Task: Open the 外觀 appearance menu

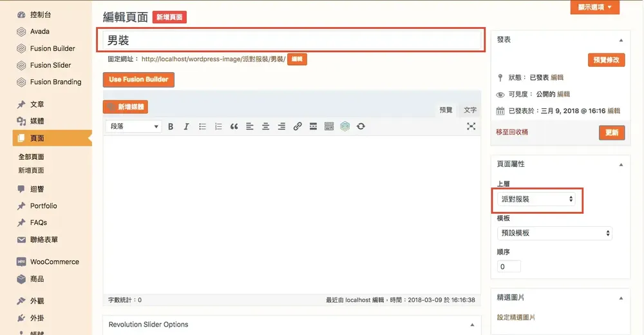Action: [37, 301]
